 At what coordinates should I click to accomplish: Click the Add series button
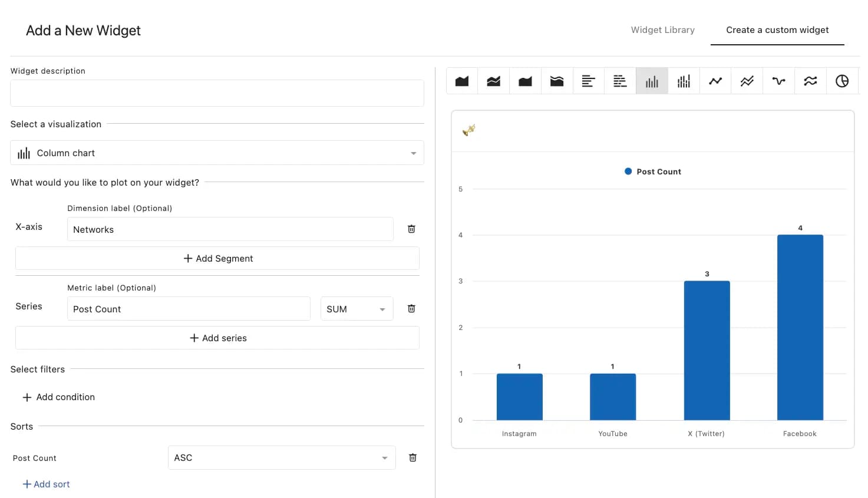point(217,338)
